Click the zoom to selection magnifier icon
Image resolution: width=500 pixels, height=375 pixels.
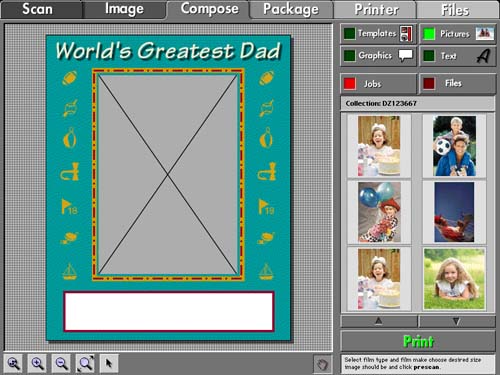[13, 363]
